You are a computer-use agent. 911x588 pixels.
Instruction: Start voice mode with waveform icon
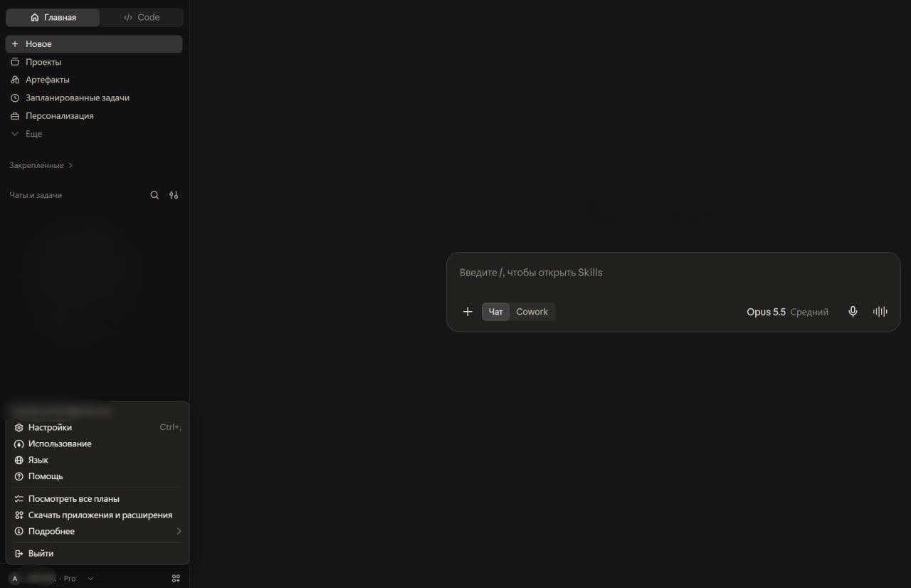[880, 312]
